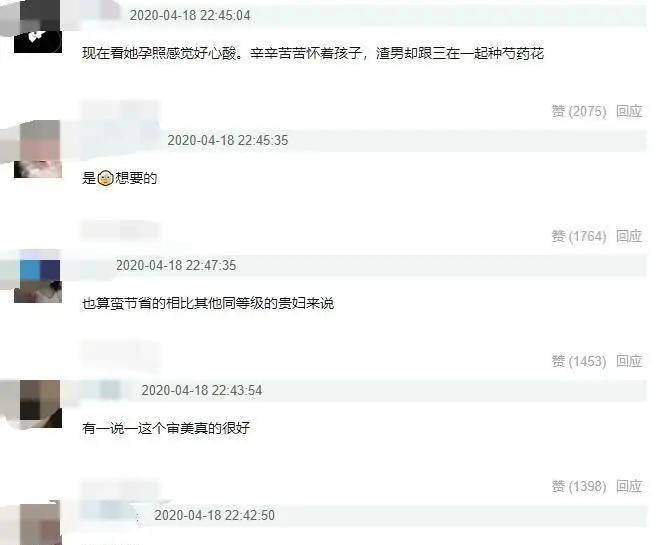Click timestamp 2020-04-18 22:43:54

[x=202, y=390]
